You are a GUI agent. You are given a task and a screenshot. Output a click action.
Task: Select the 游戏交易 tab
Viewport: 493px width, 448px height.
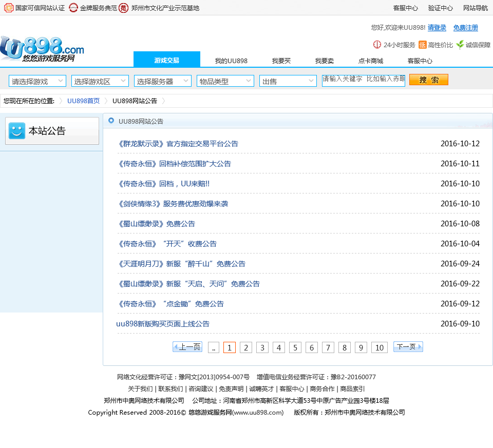click(166, 60)
